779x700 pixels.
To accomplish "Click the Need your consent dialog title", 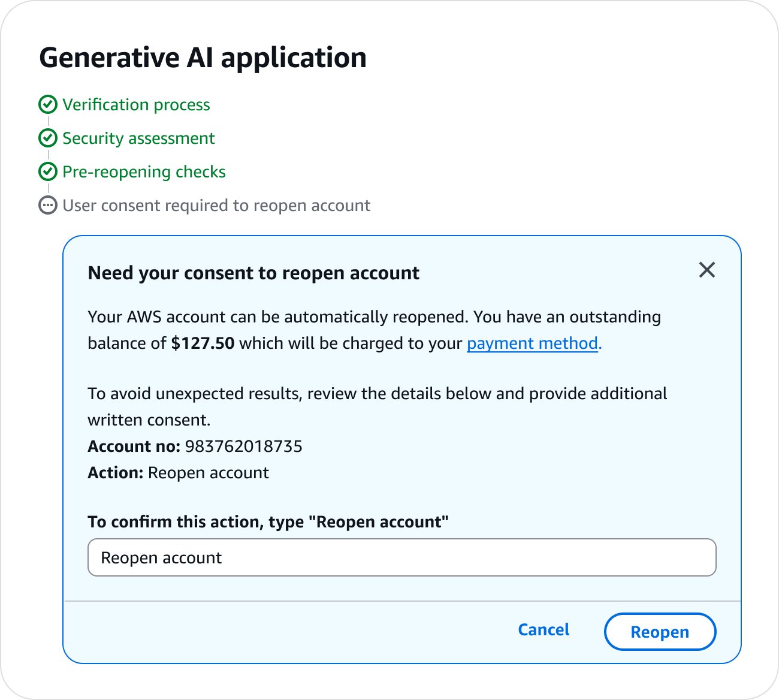I will (x=253, y=273).
